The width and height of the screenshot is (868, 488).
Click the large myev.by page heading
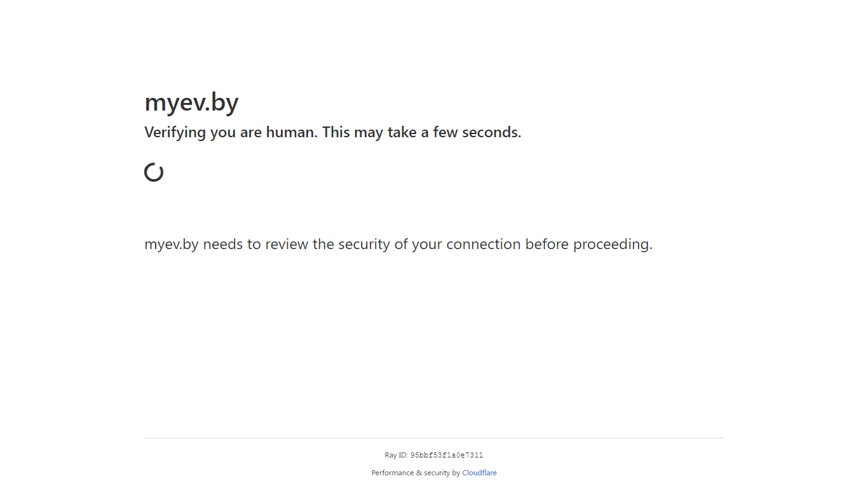[191, 102]
